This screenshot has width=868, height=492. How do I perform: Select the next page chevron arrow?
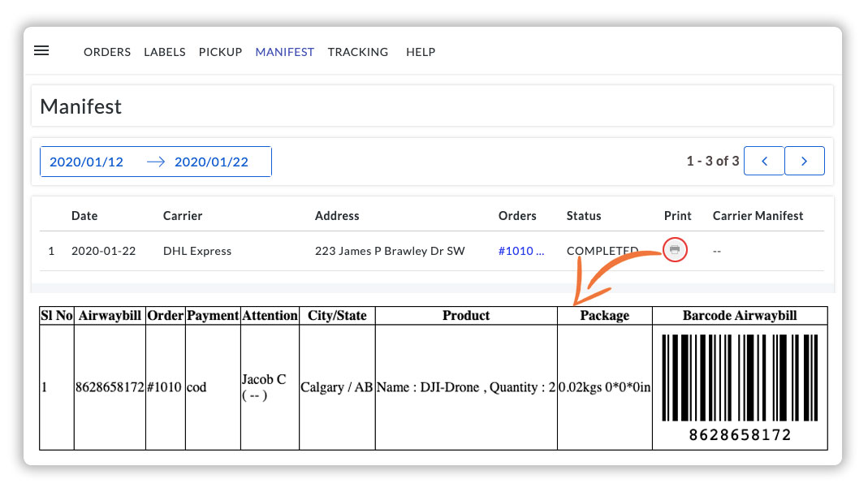[805, 161]
